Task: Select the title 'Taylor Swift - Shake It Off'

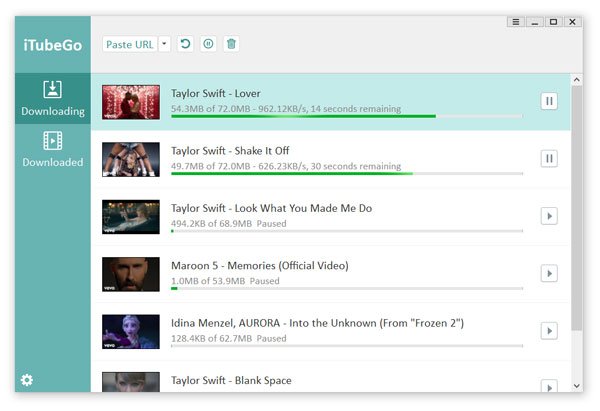Action: tap(230, 151)
